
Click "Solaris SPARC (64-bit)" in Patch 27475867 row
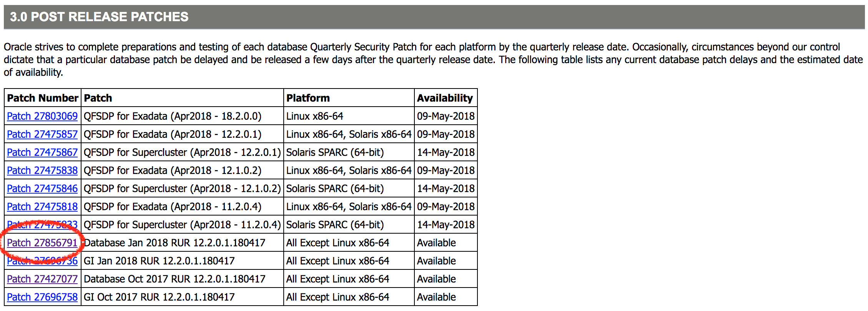click(x=335, y=152)
